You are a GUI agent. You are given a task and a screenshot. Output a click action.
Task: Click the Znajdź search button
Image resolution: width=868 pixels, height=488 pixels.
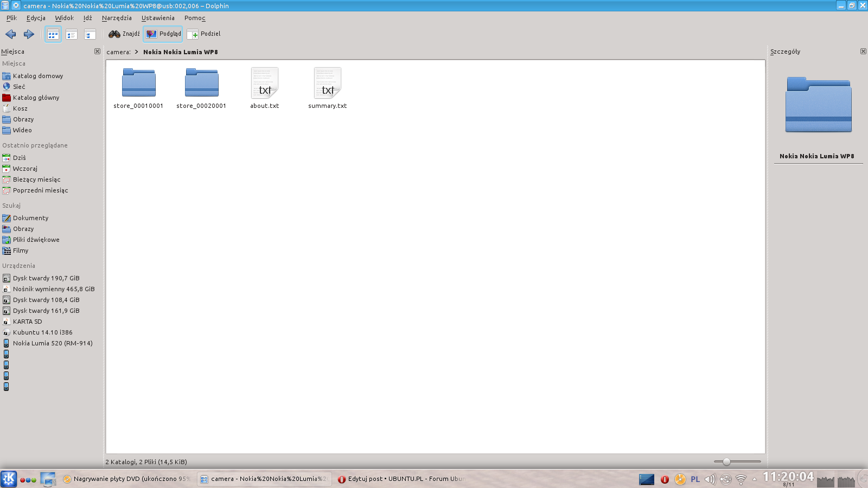(124, 34)
